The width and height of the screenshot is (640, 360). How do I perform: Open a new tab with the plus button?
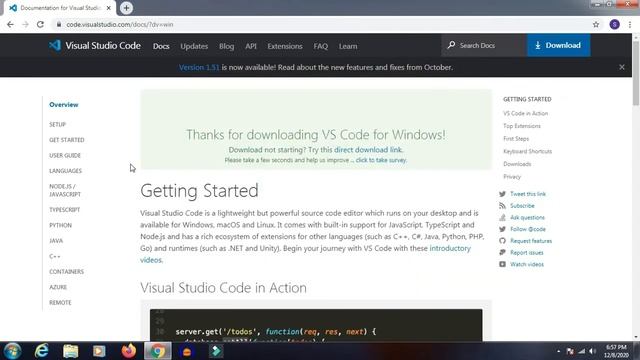tap(126, 8)
